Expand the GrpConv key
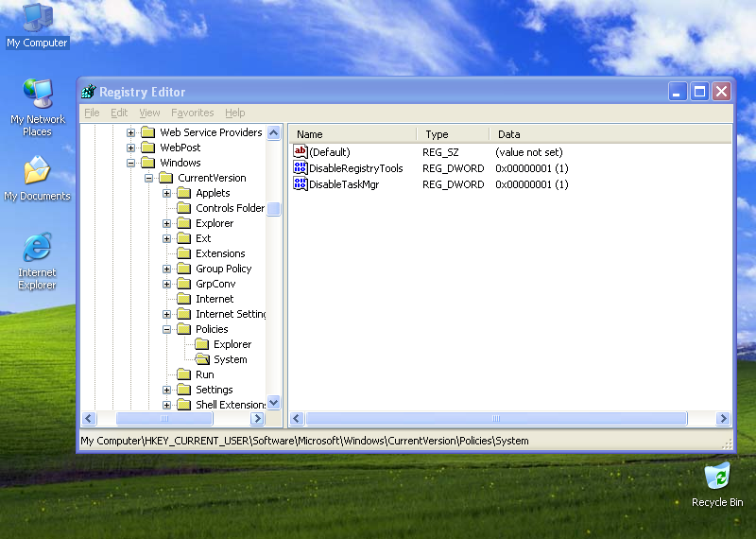The height and width of the screenshot is (539, 756). (x=166, y=285)
